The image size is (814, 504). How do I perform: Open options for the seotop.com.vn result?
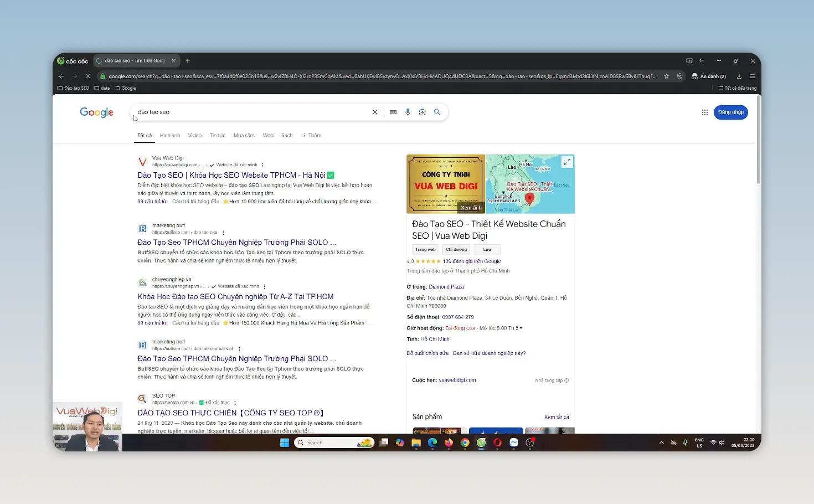pyautogui.click(x=235, y=403)
